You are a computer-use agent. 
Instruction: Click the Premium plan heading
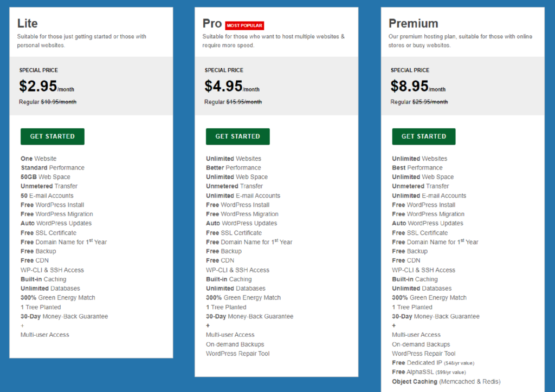[414, 23]
